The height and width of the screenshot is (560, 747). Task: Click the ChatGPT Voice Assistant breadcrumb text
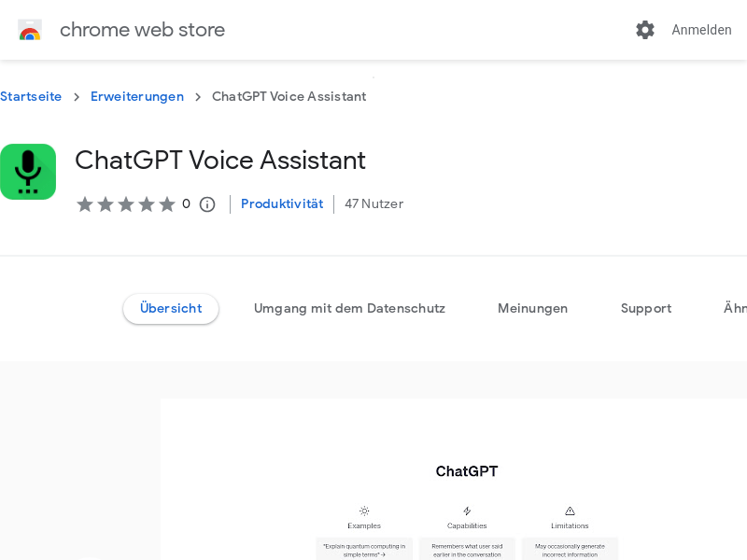click(x=289, y=96)
